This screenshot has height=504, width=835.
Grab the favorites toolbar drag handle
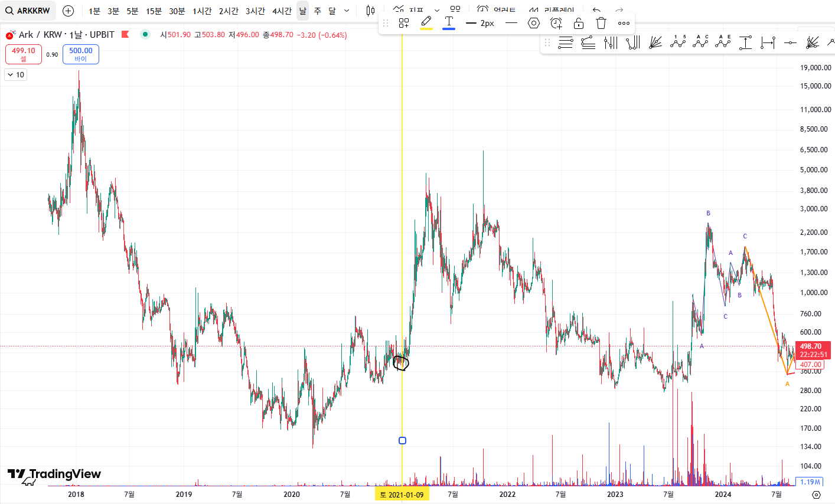(547, 42)
